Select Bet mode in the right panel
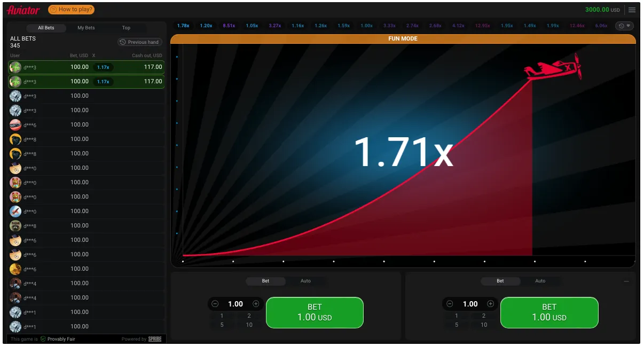This screenshot has height=346, width=644. tap(500, 281)
